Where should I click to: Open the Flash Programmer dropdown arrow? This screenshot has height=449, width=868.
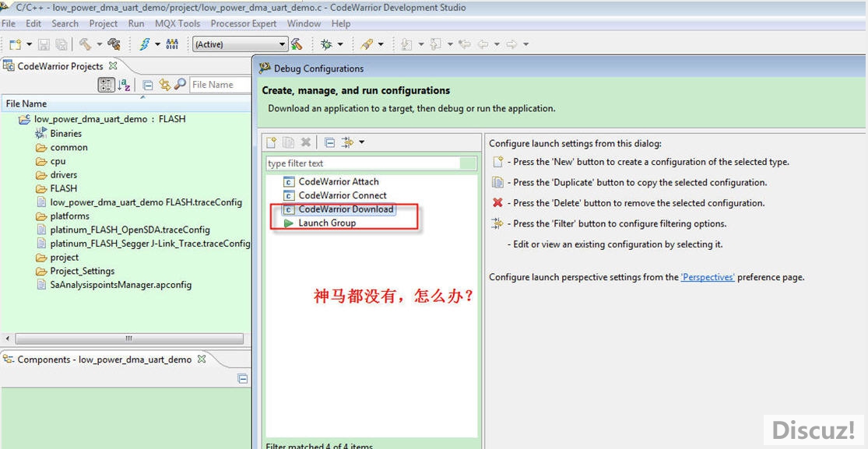click(157, 44)
